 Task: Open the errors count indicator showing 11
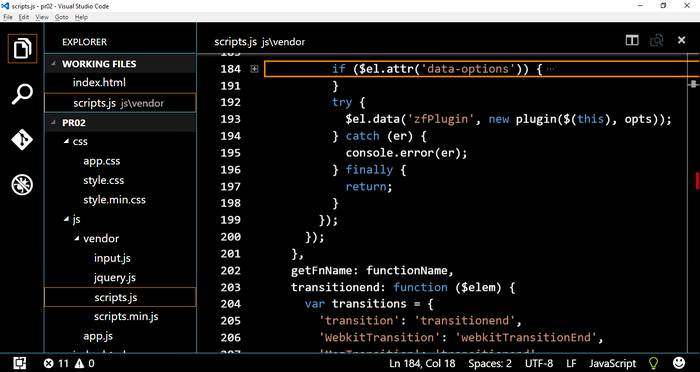pyautogui.click(x=56, y=363)
